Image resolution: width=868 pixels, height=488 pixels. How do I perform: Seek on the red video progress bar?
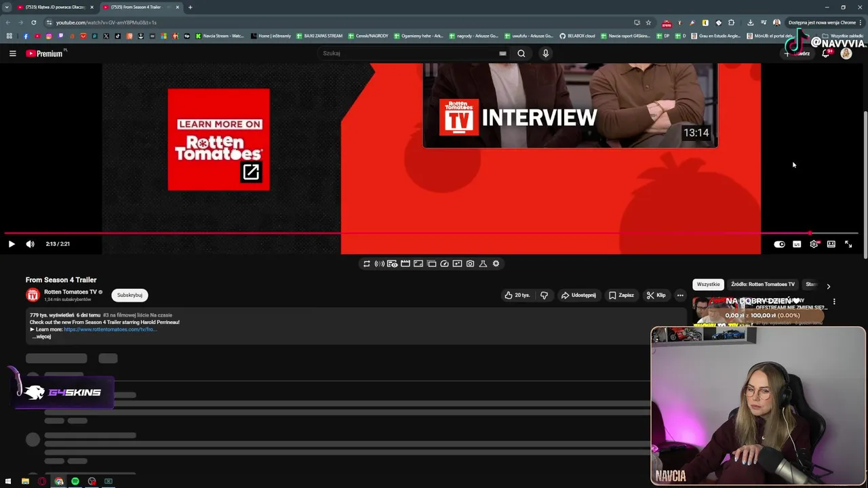pyautogui.click(x=431, y=233)
